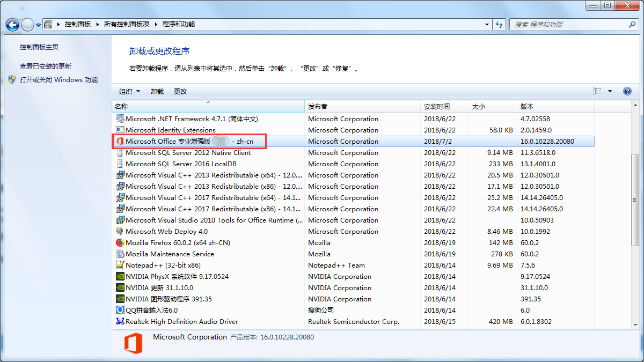Sort by 名称 column header
Image resolution: width=644 pixels, height=362 pixels.
208,107
